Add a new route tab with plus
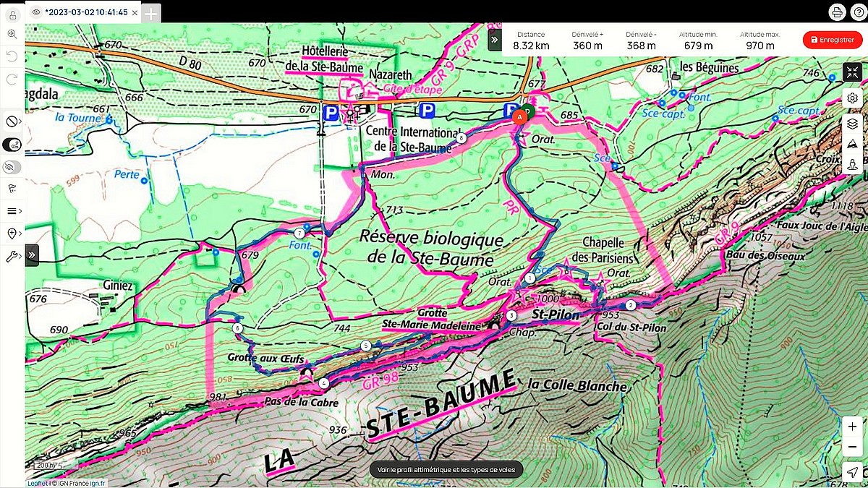The height and width of the screenshot is (488, 868). [x=151, y=12]
